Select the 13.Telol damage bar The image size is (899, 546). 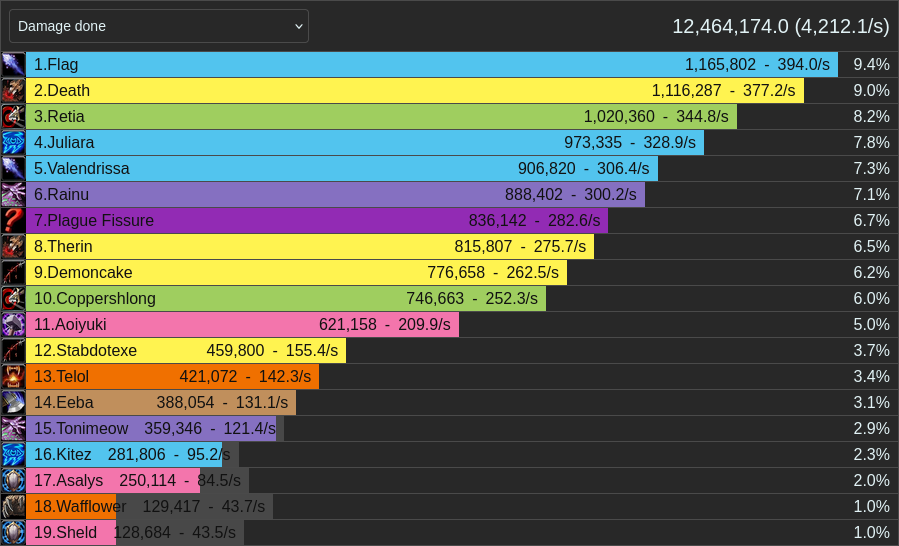pos(173,376)
